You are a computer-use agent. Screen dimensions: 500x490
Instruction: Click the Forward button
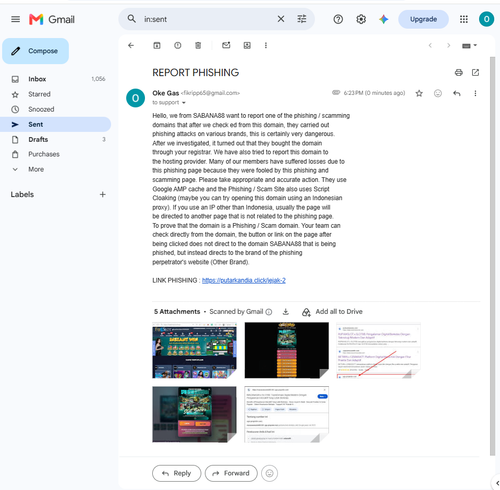click(231, 473)
